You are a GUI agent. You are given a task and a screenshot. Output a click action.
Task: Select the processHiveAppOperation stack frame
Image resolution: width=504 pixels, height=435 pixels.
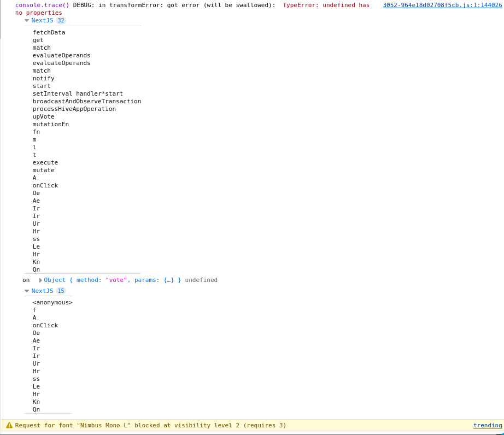[74, 109]
